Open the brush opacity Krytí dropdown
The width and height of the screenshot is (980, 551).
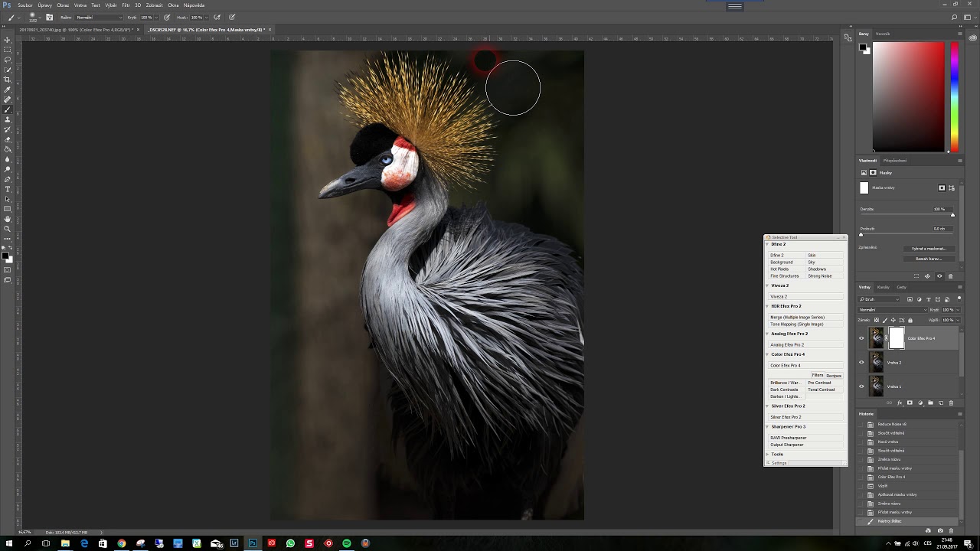click(x=156, y=17)
